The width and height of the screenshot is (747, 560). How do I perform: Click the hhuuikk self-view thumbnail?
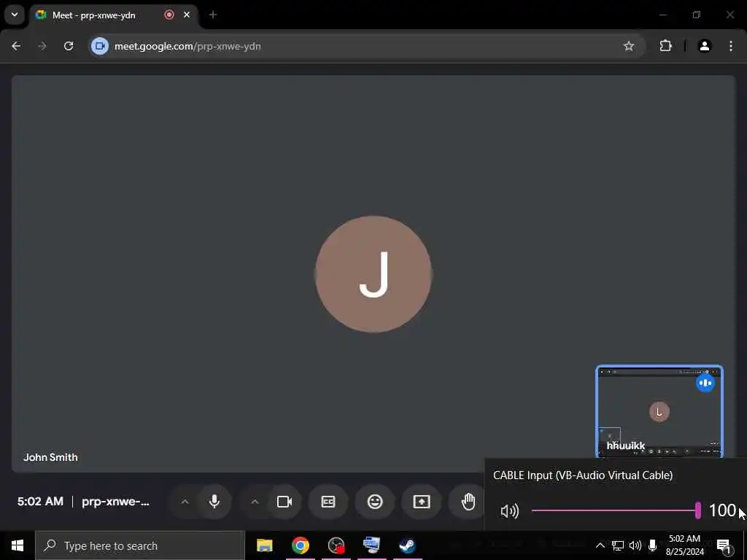[x=659, y=412]
